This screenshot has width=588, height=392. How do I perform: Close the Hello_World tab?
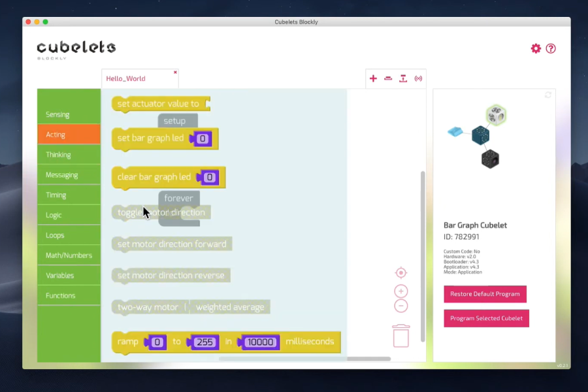175,73
